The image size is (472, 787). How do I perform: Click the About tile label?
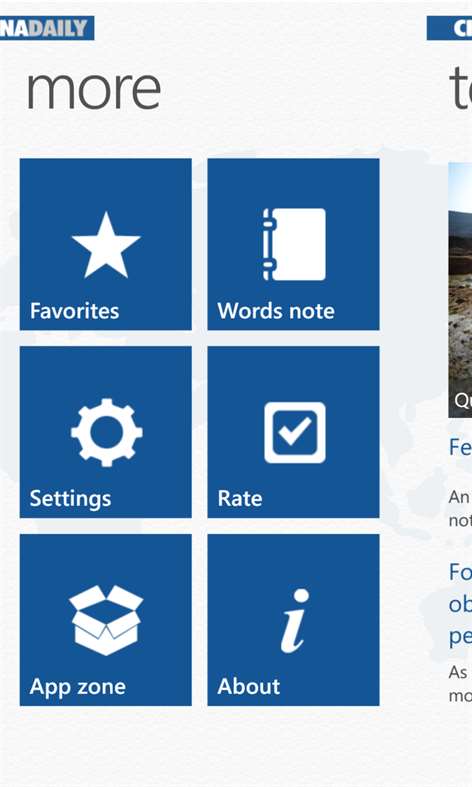tap(249, 686)
